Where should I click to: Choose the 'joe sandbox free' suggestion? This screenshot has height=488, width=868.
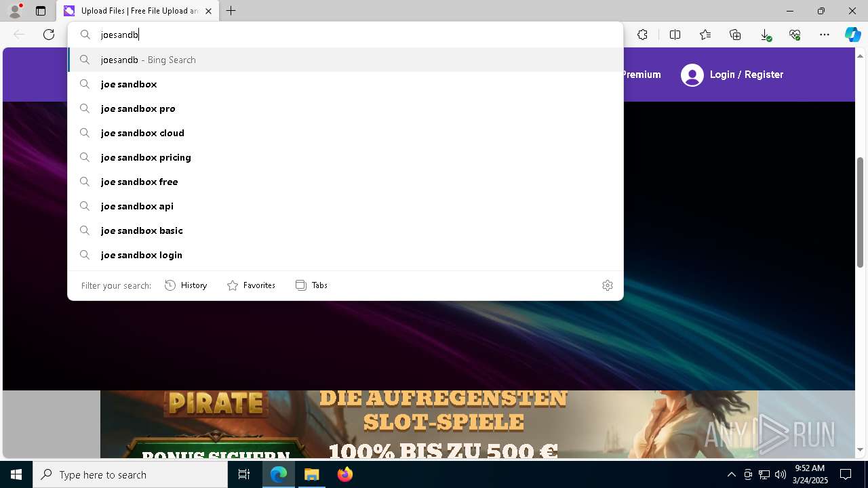click(x=346, y=182)
